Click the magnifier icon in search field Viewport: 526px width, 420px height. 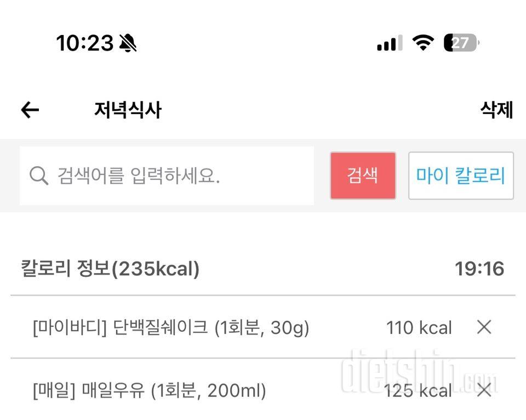tap(39, 176)
